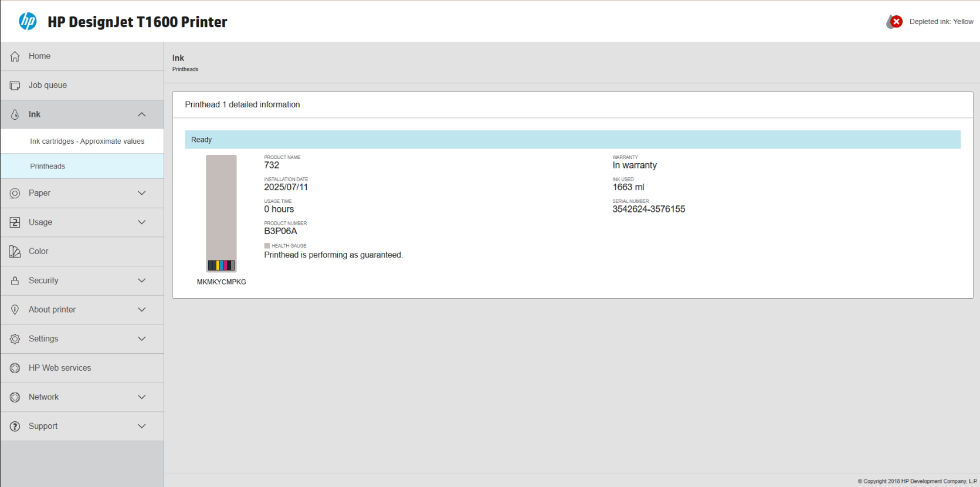Click the Depleted ink: Yellow message
The width and height of the screenshot is (980, 487).
coord(941,22)
